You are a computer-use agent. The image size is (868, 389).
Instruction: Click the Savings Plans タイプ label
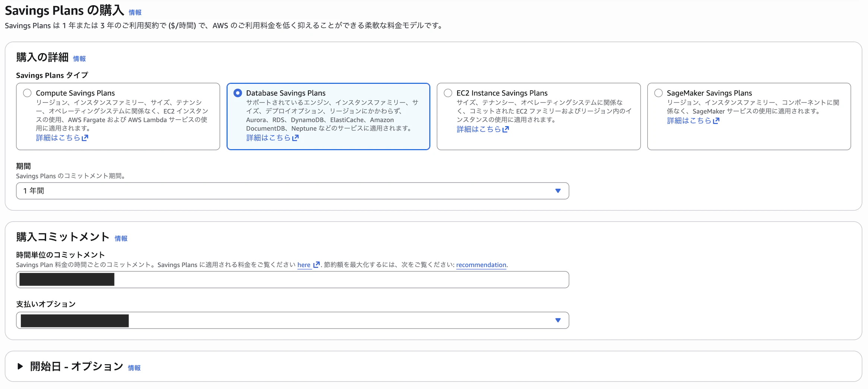click(x=52, y=75)
